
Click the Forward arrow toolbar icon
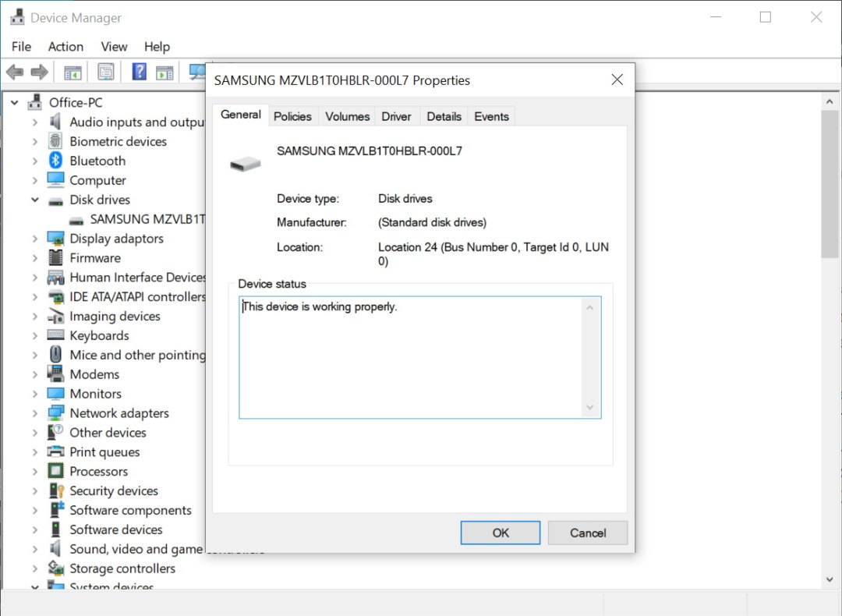[39, 72]
